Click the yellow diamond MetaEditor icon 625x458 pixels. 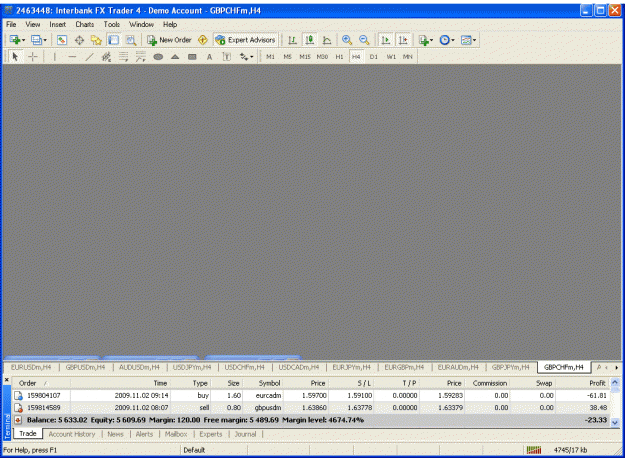[x=203, y=40]
